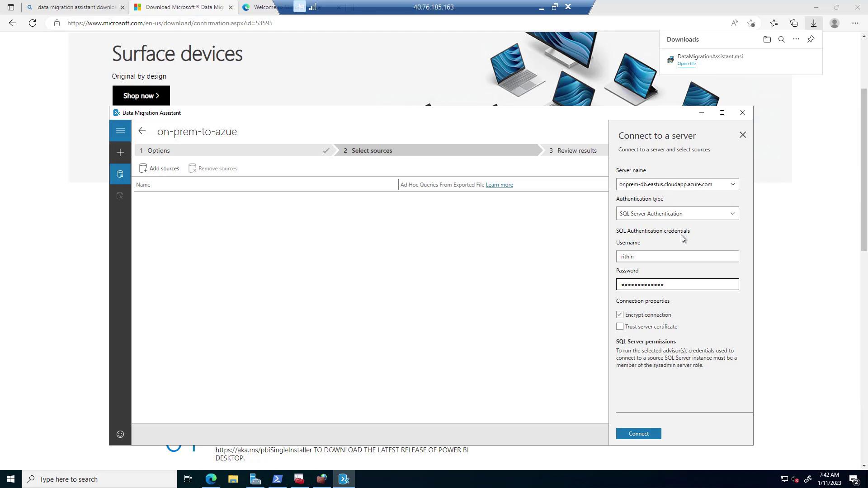
Task: Open the Downloads folder icon
Action: 767,39
